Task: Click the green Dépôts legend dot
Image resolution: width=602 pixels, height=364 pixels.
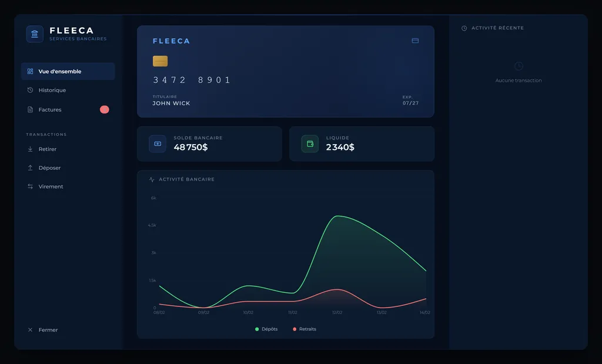Action: tap(257, 329)
